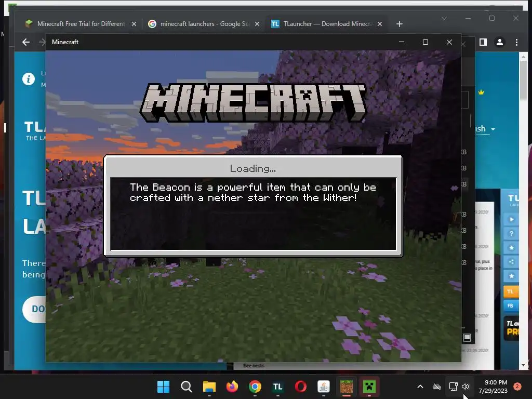
Task: Click the Loading... title in Minecraft dialog
Action: pos(253,168)
